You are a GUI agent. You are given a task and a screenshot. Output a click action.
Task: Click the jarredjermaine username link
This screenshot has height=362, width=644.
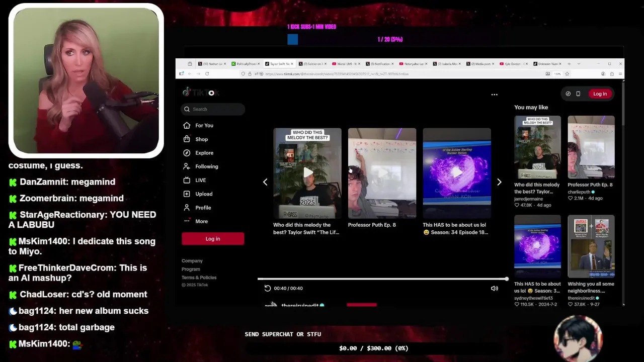click(x=529, y=199)
